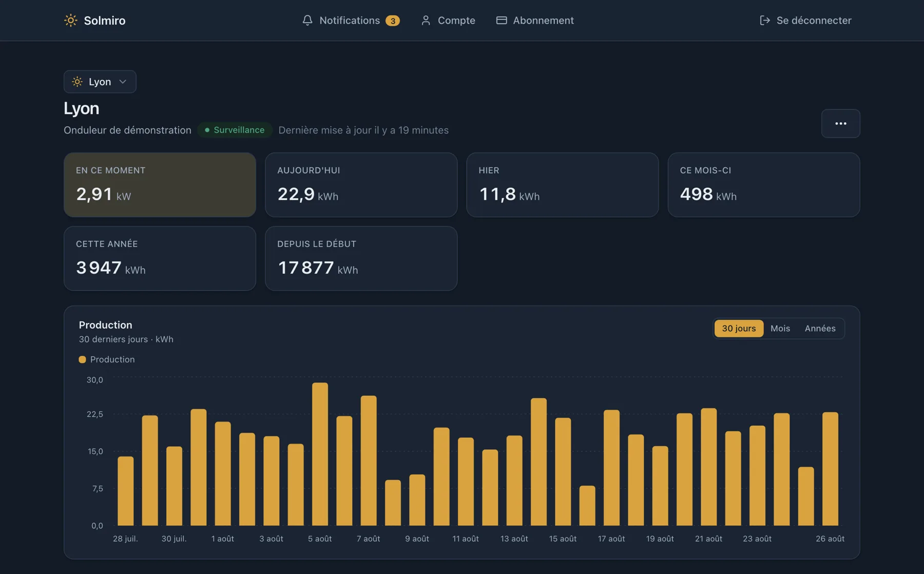Click the Production chart title
Viewport: 924px width, 574px height.
point(105,325)
